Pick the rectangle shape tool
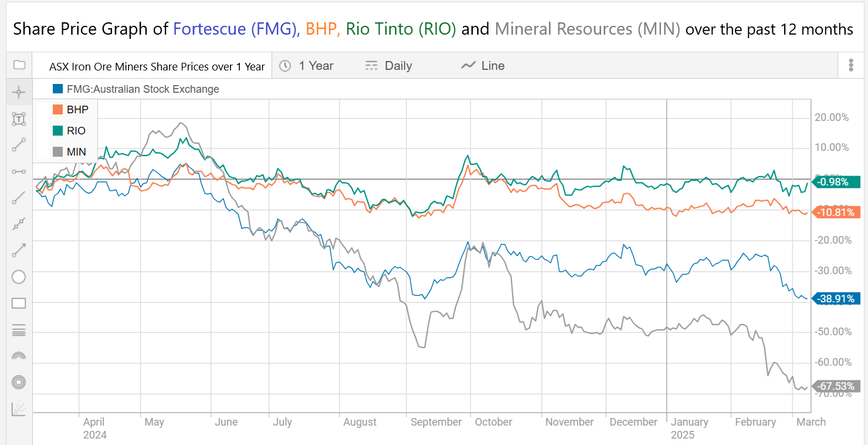The width and height of the screenshot is (868, 445). [19, 304]
